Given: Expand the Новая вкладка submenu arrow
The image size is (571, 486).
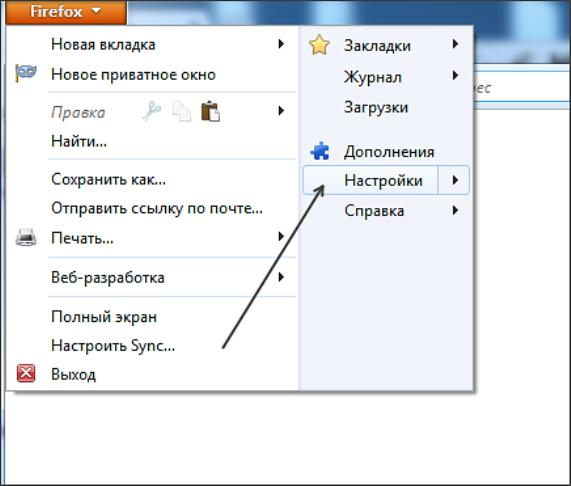Looking at the screenshot, I should click(281, 44).
